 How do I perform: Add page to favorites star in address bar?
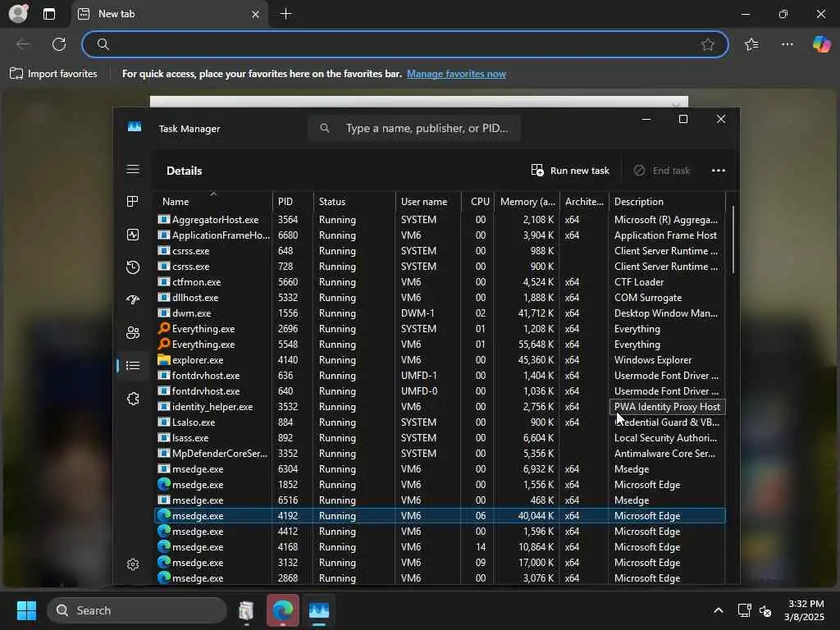[x=708, y=44]
